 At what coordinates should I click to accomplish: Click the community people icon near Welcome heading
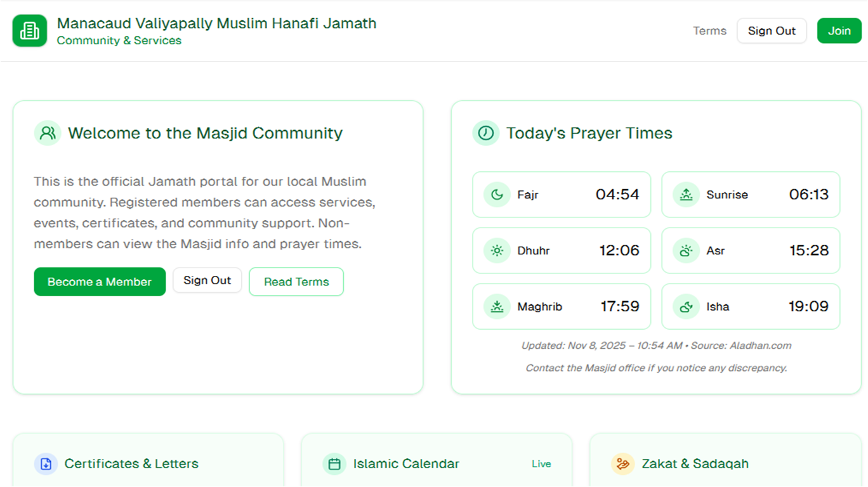(x=48, y=133)
